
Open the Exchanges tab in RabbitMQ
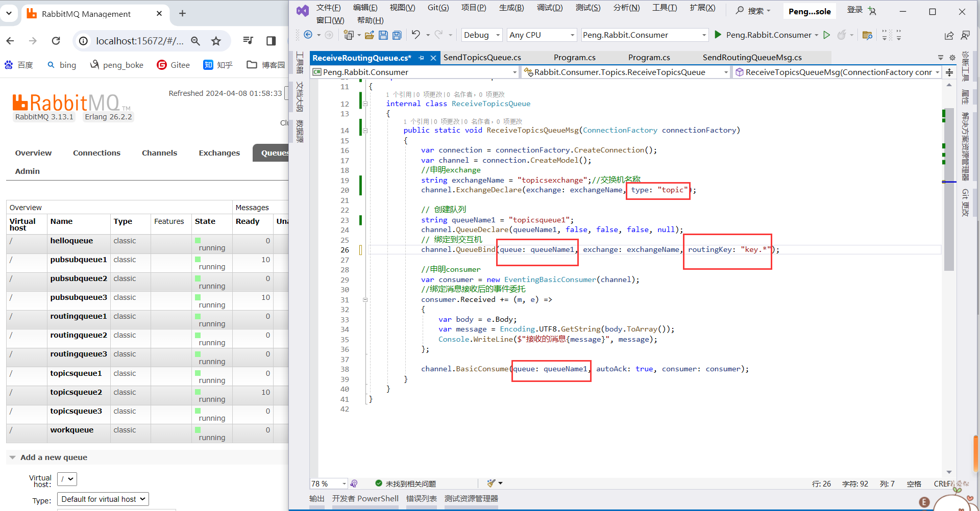click(x=219, y=153)
